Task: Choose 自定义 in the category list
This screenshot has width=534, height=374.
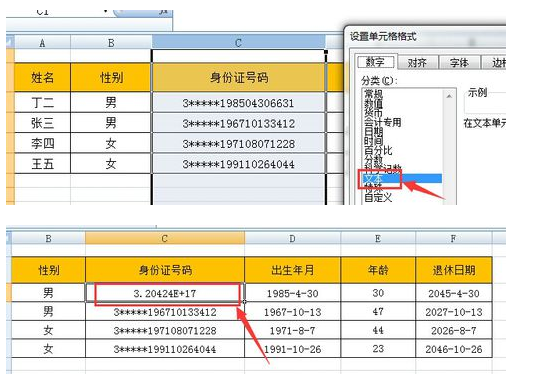Action: [x=378, y=197]
